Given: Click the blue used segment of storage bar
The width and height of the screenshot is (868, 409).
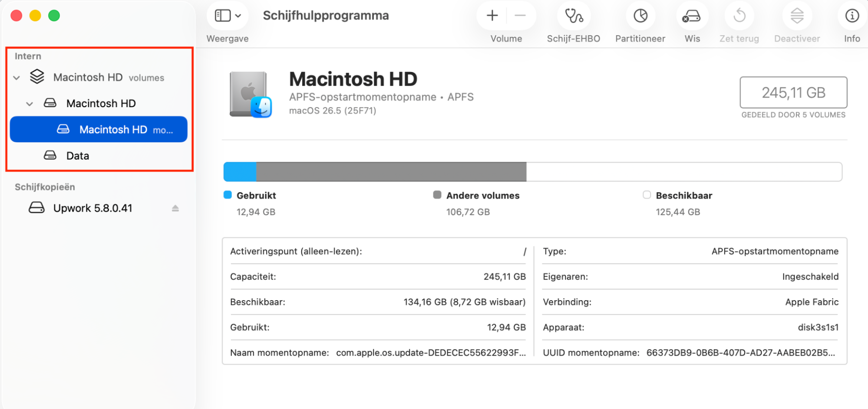Looking at the screenshot, I should [240, 172].
